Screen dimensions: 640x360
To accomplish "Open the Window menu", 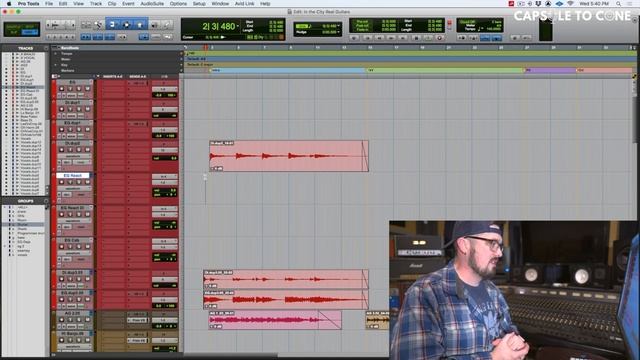I will tap(220, 4).
